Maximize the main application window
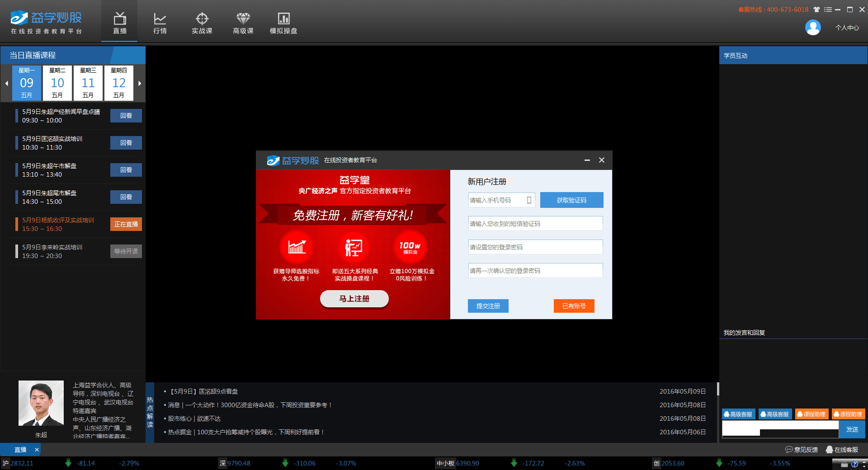 (x=849, y=9)
